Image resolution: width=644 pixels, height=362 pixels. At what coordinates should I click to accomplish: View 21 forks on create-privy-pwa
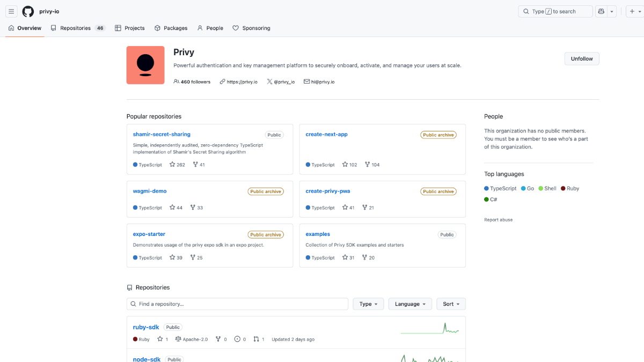tap(368, 208)
